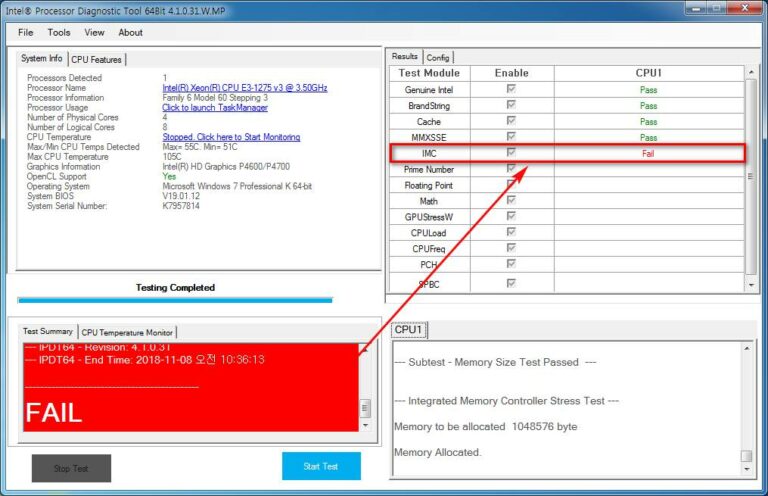Image resolution: width=768 pixels, height=496 pixels.
Task: Click the launch TaskManager link
Action: point(215,108)
